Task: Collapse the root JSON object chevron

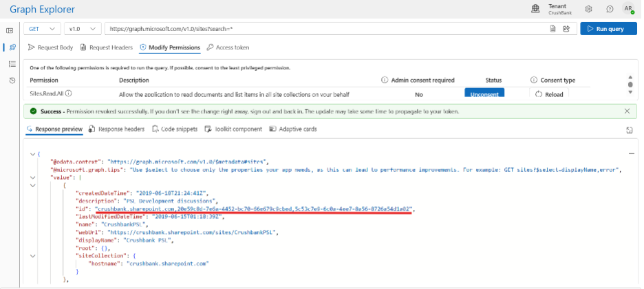Action: [x=32, y=154]
